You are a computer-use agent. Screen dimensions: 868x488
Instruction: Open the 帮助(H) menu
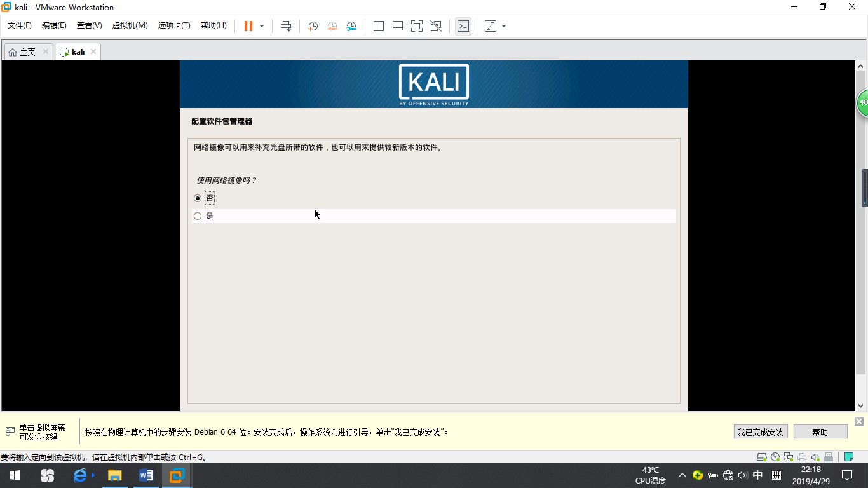pyautogui.click(x=214, y=25)
